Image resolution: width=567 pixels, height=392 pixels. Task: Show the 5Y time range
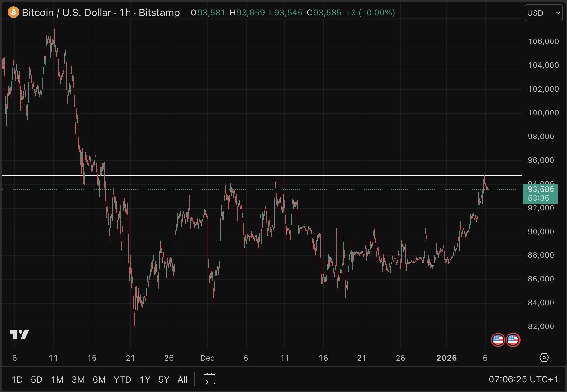pos(164,380)
